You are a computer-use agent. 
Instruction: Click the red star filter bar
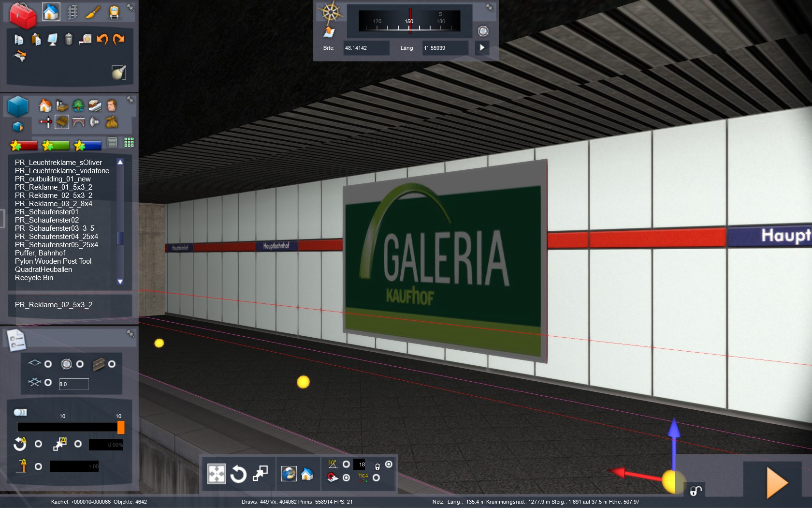point(24,145)
